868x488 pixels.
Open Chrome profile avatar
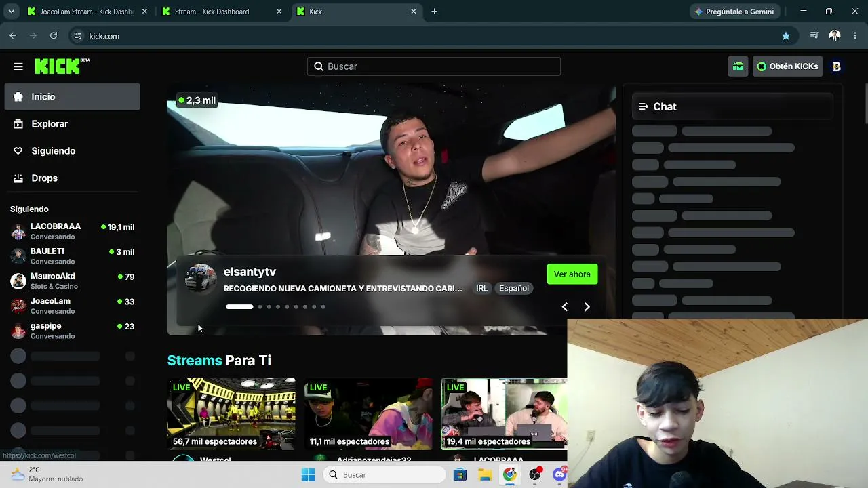coord(835,36)
